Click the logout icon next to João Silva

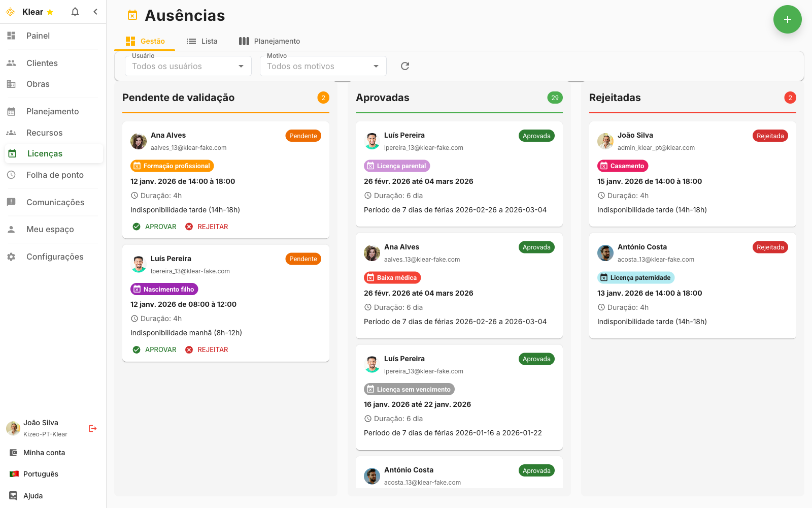pyautogui.click(x=93, y=428)
